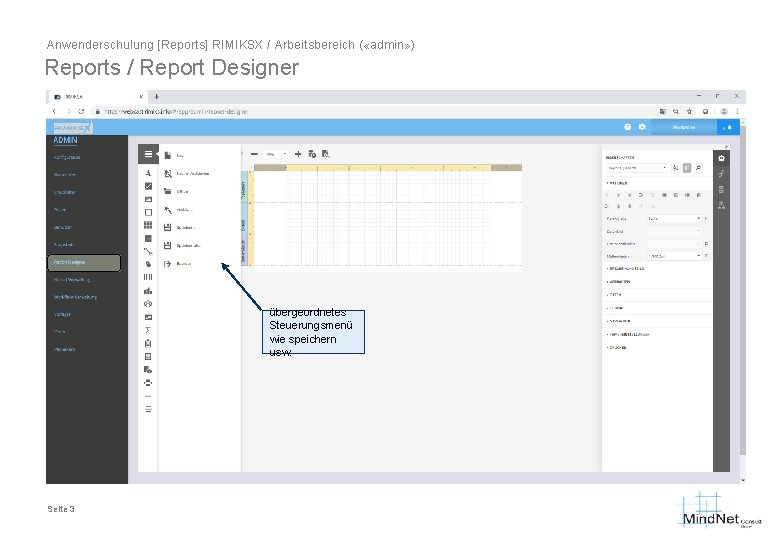This screenshot has width=780, height=540.
Task: Open the first property dropdown under the actions
Action: click(x=674, y=219)
